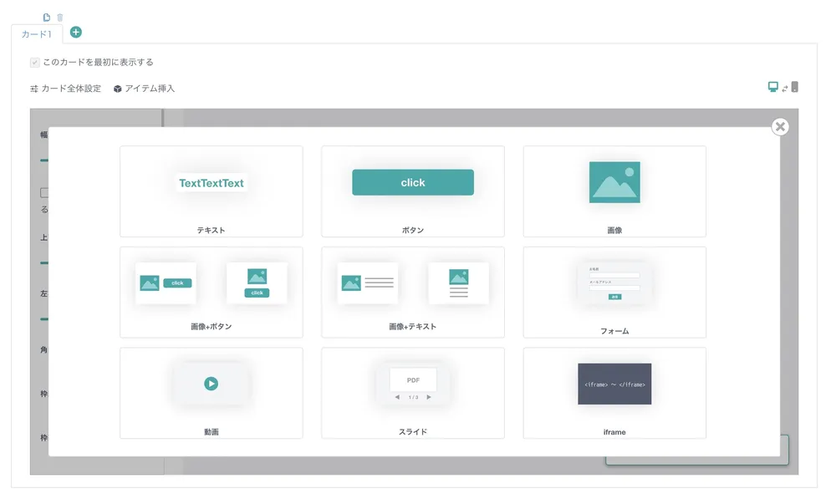Choose the ボタン item card
The image size is (836, 504).
[x=413, y=191]
